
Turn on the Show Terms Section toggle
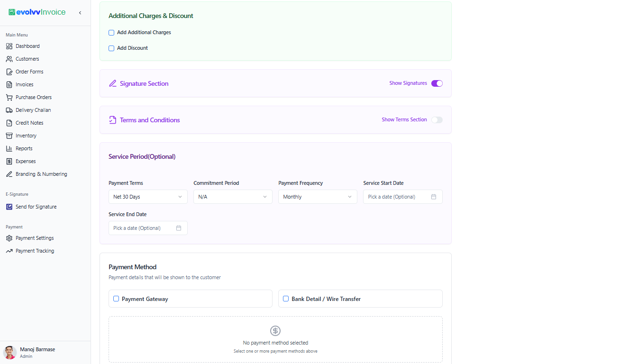[437, 120]
